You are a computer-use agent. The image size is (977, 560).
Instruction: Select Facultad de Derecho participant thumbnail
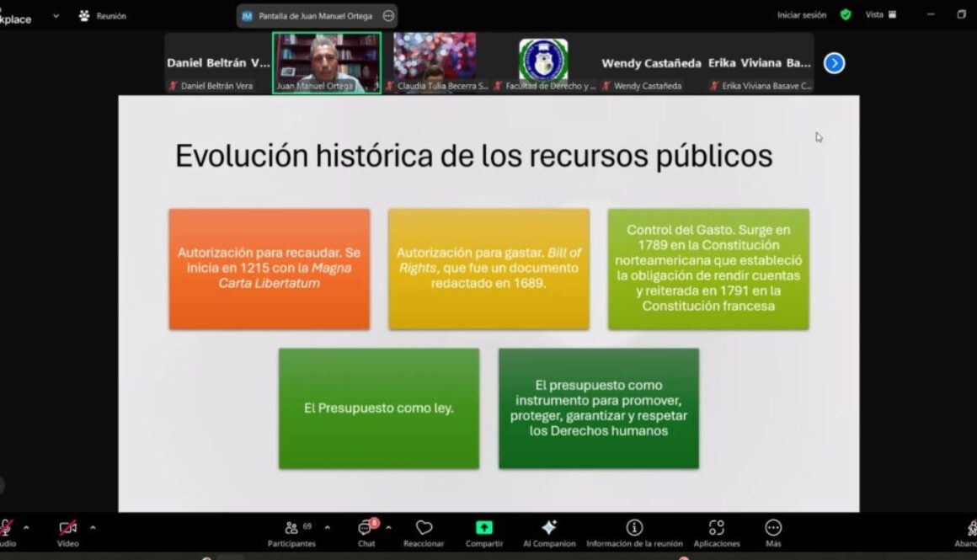[x=544, y=63]
